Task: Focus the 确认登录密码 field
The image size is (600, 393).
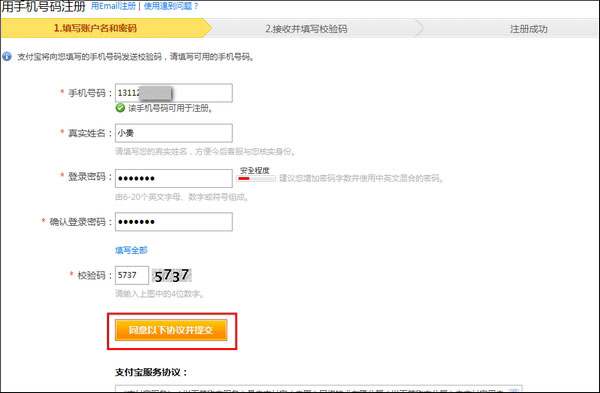Action: (173, 222)
